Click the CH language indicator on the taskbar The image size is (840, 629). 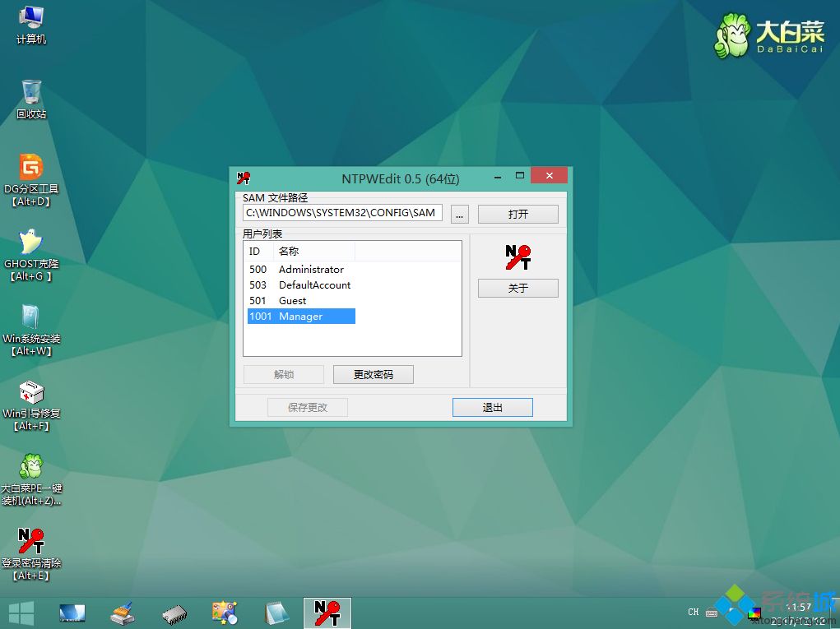pyautogui.click(x=694, y=612)
